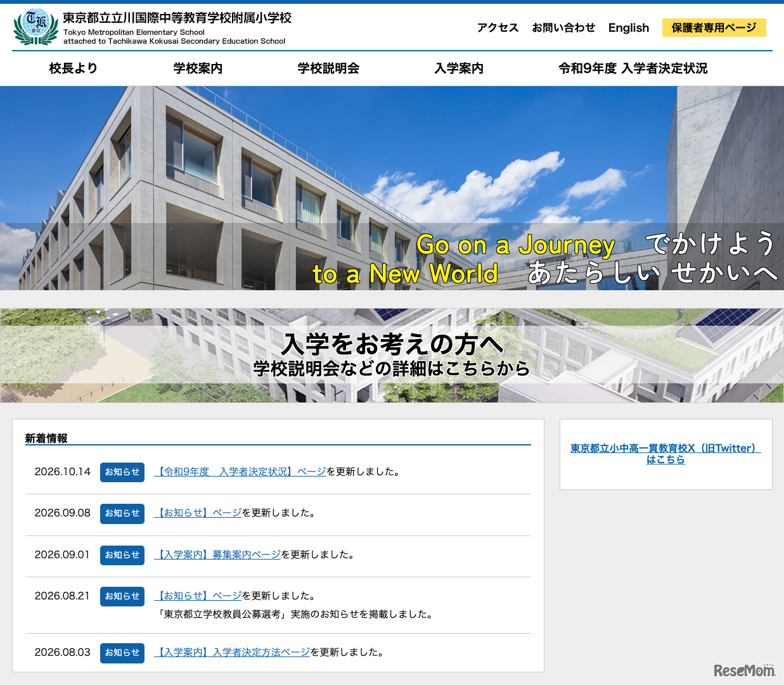Open the 学校案内 menu item

click(x=198, y=68)
